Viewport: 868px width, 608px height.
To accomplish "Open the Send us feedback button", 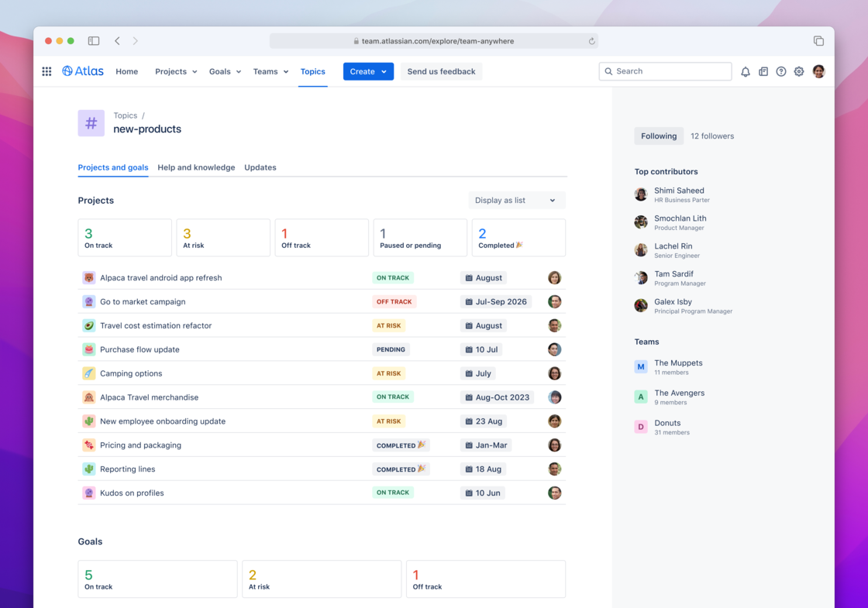I will pos(440,70).
